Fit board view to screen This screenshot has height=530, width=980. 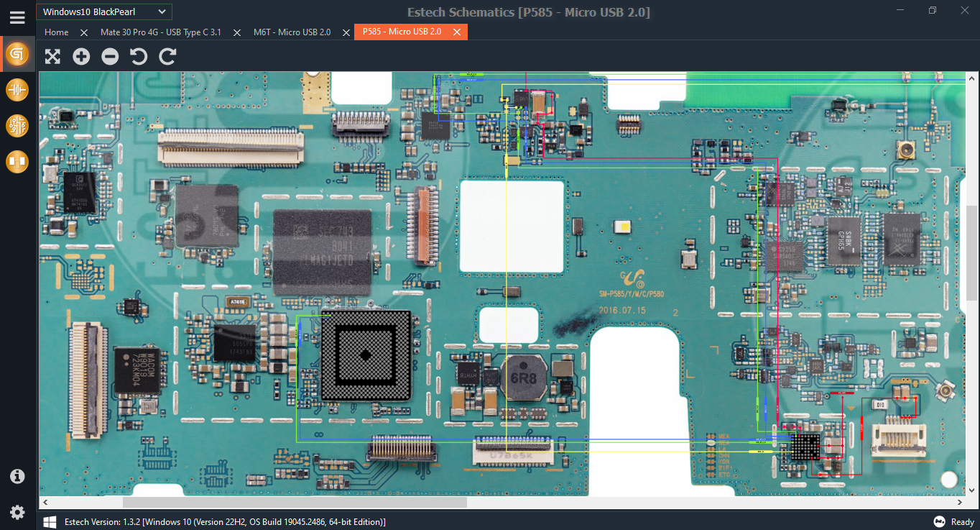pos(52,57)
